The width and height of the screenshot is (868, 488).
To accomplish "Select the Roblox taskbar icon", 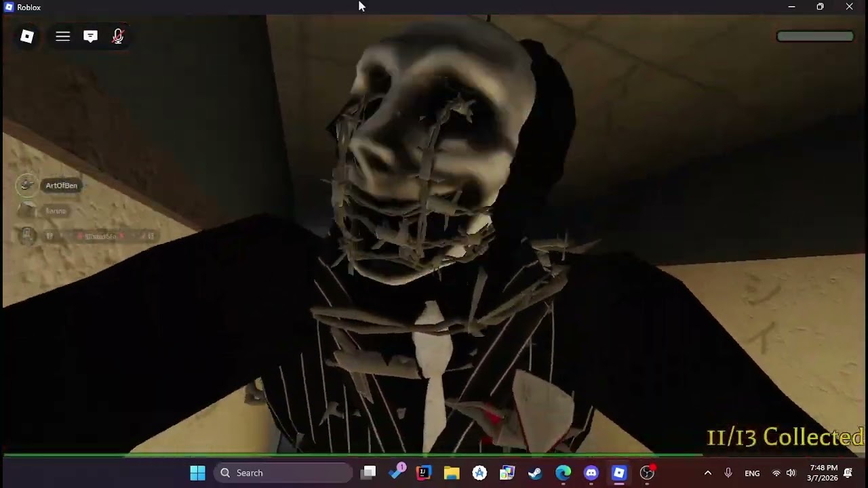I will click(x=618, y=473).
